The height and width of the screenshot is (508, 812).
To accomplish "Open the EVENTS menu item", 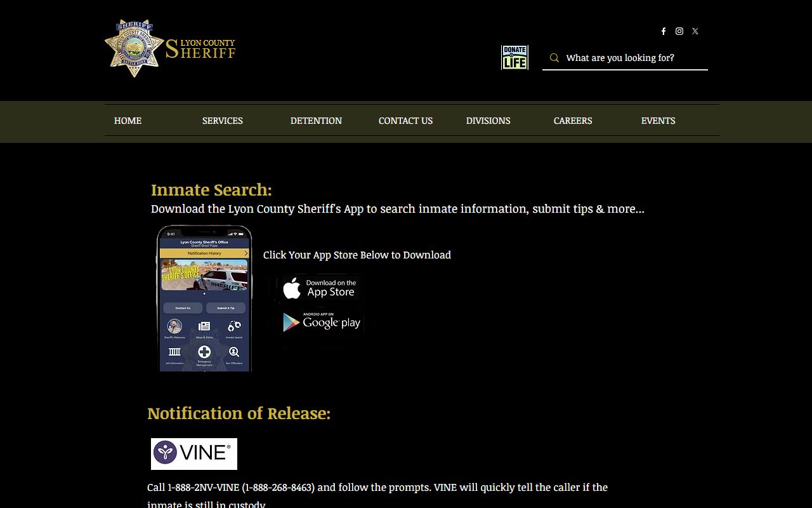I will [x=658, y=121].
